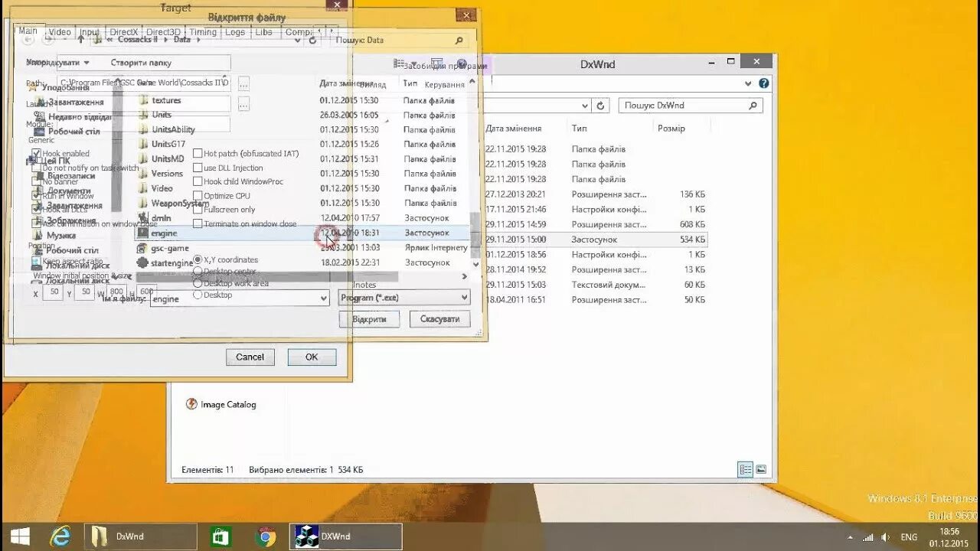Click the magnifier in Пошук: Data

(459, 41)
